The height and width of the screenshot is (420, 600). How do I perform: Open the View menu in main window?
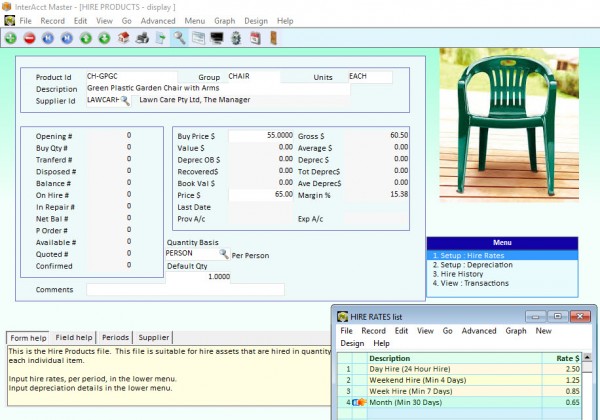pos(104,21)
